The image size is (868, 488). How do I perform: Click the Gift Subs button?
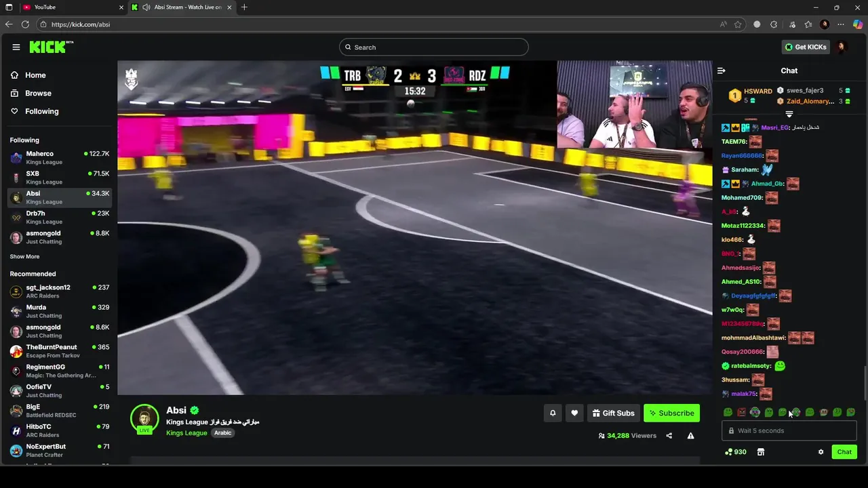pos(613,413)
